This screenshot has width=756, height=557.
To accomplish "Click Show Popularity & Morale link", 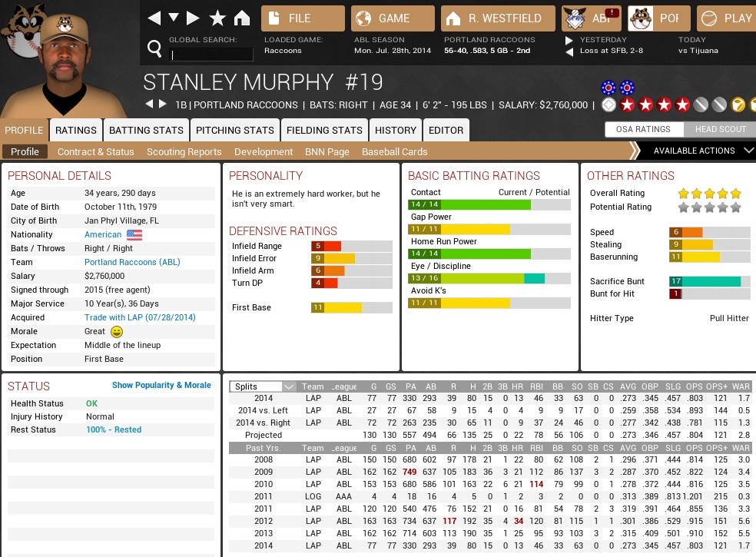I will [161, 385].
